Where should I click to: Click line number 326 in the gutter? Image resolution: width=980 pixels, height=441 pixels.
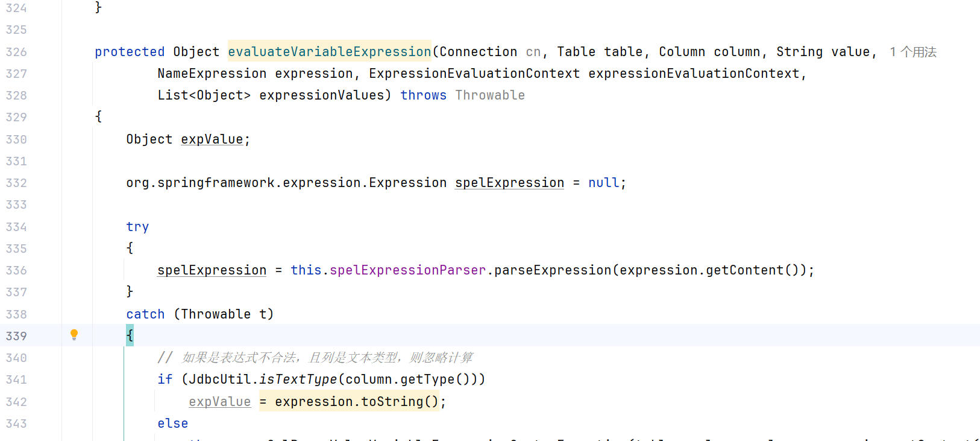coord(16,52)
